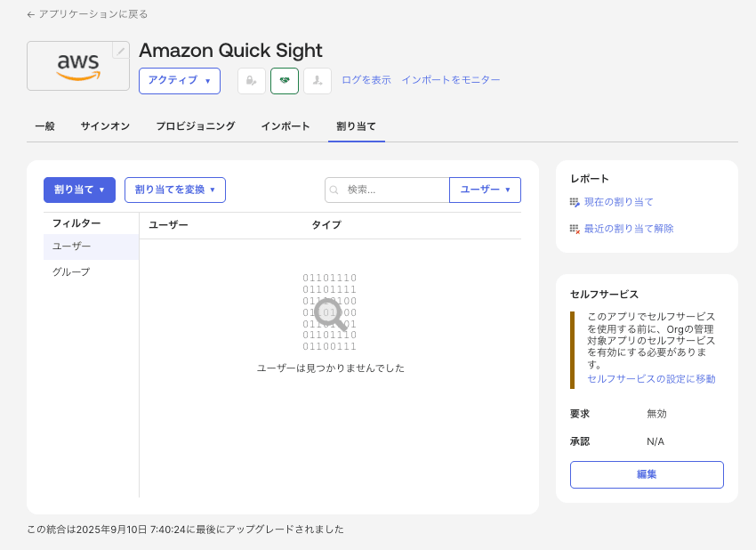Open the アクティブ status dropdown
The image size is (756, 550).
180,81
